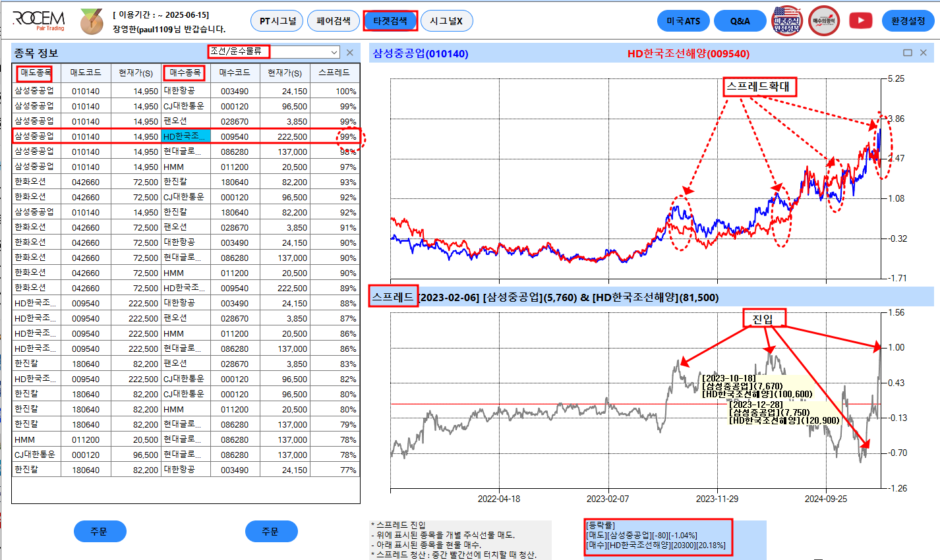Close the 종목 정보 panel
940x560 pixels.
(x=350, y=53)
